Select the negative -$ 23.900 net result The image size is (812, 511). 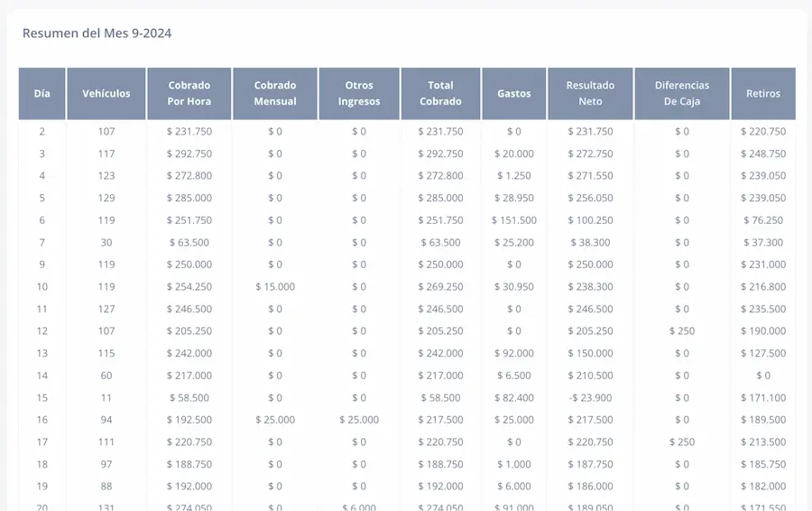click(x=590, y=398)
